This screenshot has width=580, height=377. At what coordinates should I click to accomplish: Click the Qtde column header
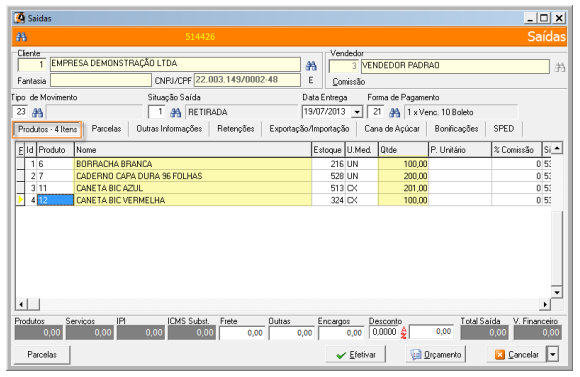tap(403, 150)
